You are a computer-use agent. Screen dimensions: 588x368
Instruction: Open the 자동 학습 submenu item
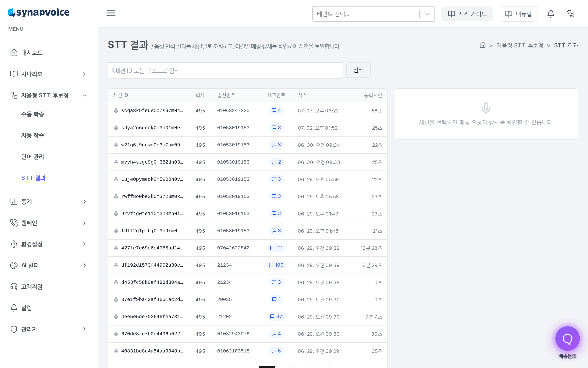pyautogui.click(x=32, y=135)
